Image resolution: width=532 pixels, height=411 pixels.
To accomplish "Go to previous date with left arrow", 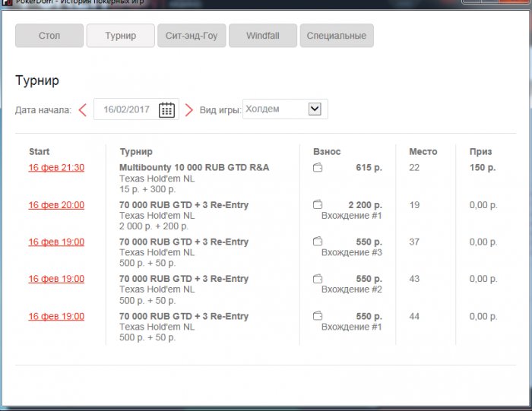I will (x=82, y=110).
